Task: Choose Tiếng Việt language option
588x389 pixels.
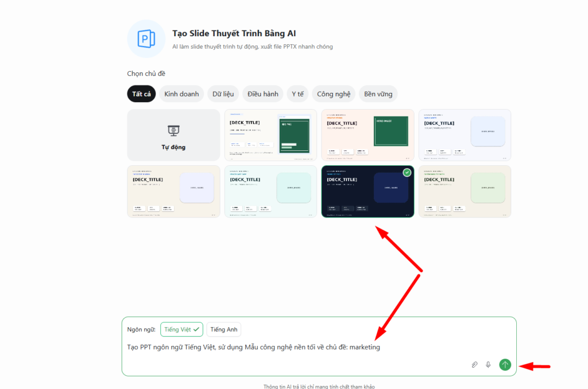Action: click(181, 329)
